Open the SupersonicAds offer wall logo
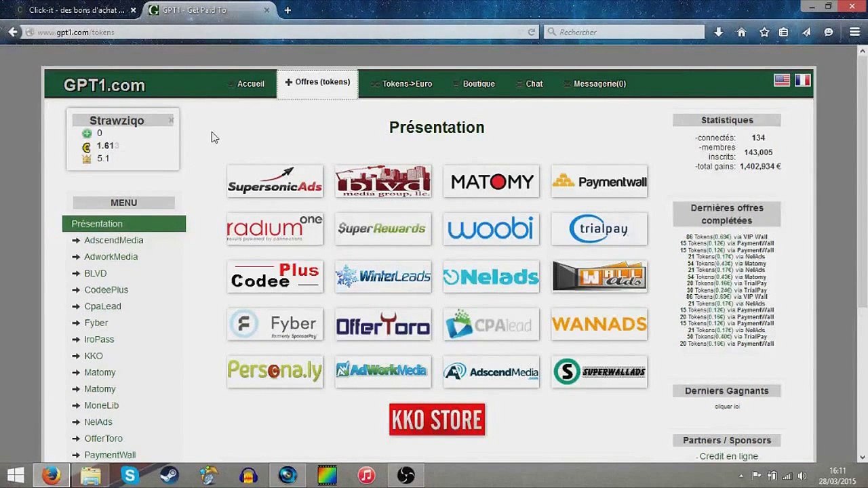868x488 pixels. (275, 181)
